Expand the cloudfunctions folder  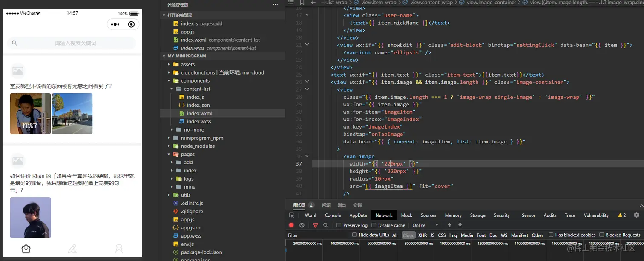169,72
